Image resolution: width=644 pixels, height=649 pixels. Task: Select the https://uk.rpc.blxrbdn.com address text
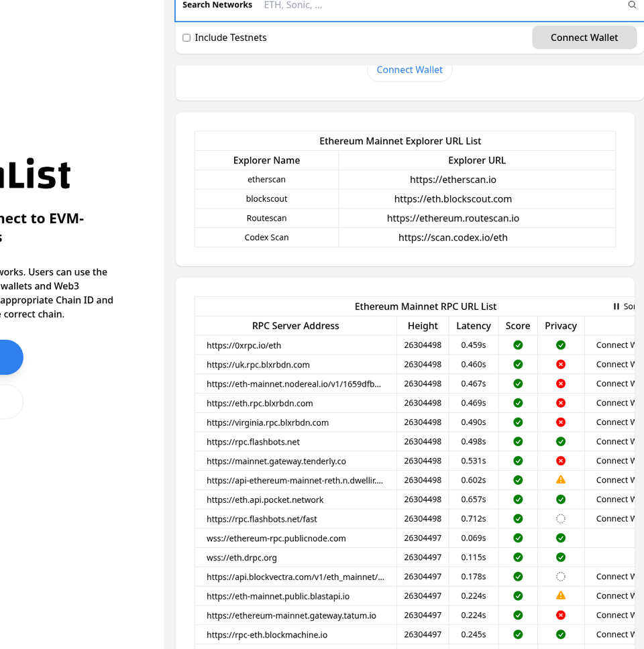(x=258, y=365)
